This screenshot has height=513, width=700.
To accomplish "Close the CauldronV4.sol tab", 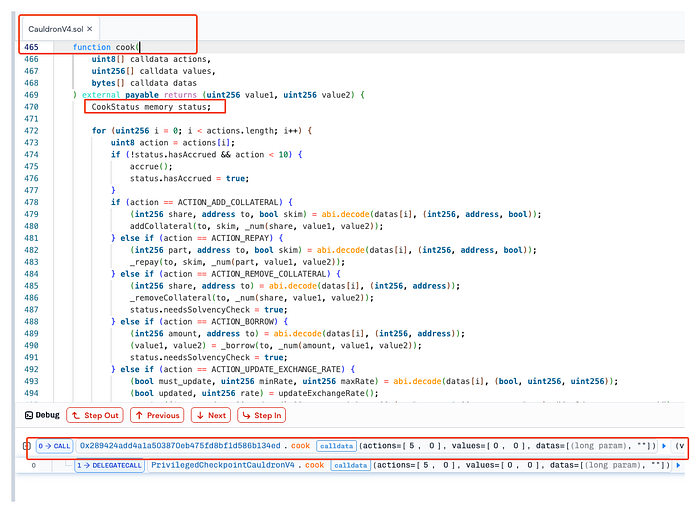I will click(x=90, y=30).
